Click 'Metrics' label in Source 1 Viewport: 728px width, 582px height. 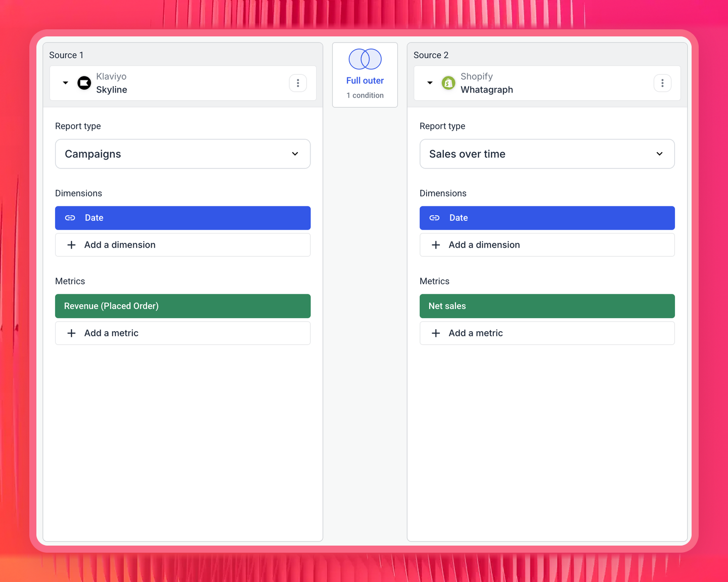tap(70, 281)
